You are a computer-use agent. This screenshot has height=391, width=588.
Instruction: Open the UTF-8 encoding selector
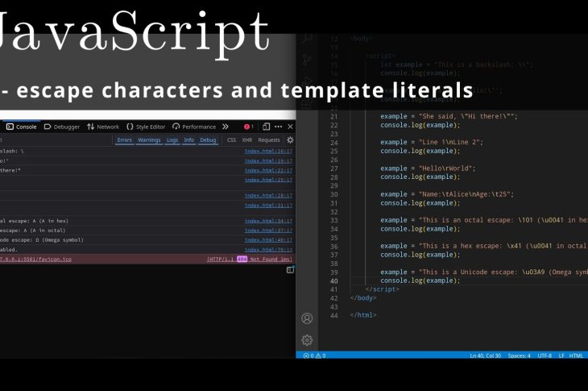[545, 356]
